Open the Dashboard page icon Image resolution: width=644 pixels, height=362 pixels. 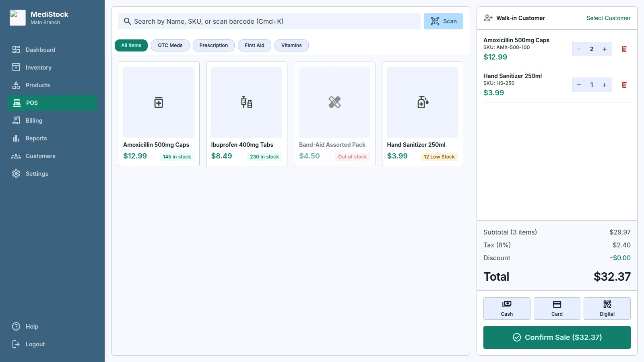[x=16, y=49]
